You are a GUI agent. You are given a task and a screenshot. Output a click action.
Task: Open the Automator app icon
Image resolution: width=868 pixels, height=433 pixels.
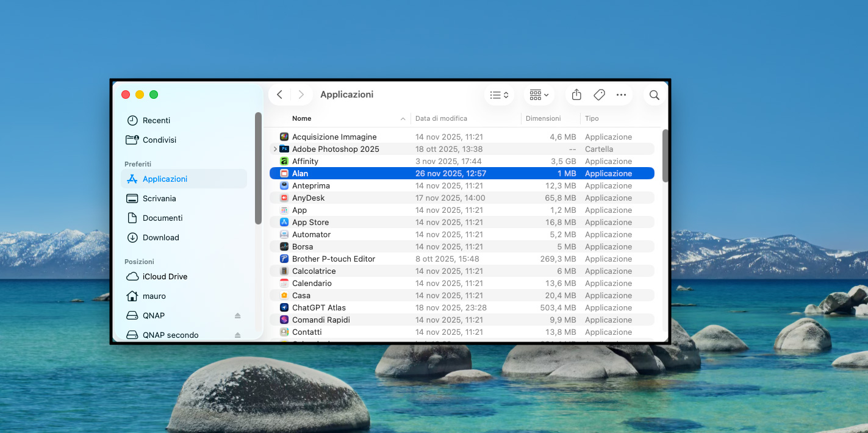point(284,234)
